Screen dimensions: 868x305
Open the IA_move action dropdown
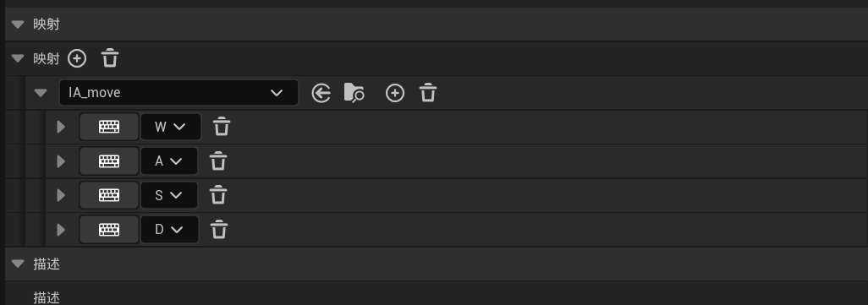[x=179, y=93]
